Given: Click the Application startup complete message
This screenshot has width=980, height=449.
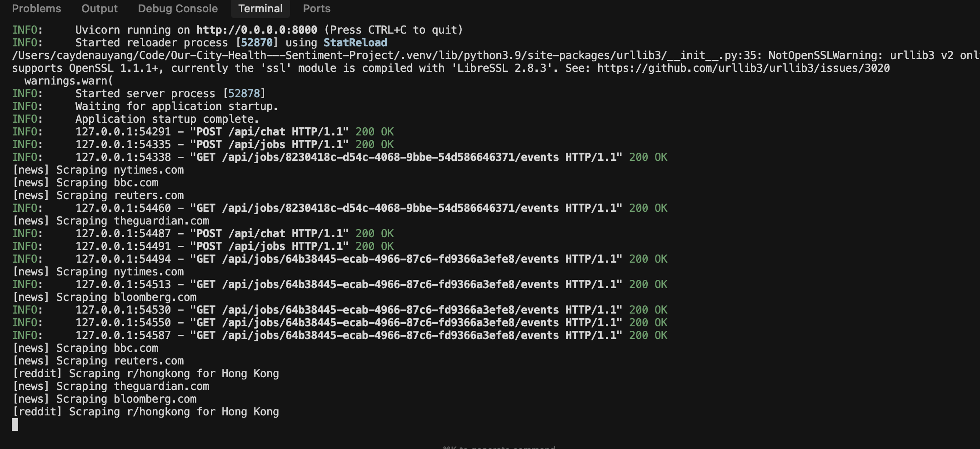Looking at the screenshot, I should coord(167,119).
